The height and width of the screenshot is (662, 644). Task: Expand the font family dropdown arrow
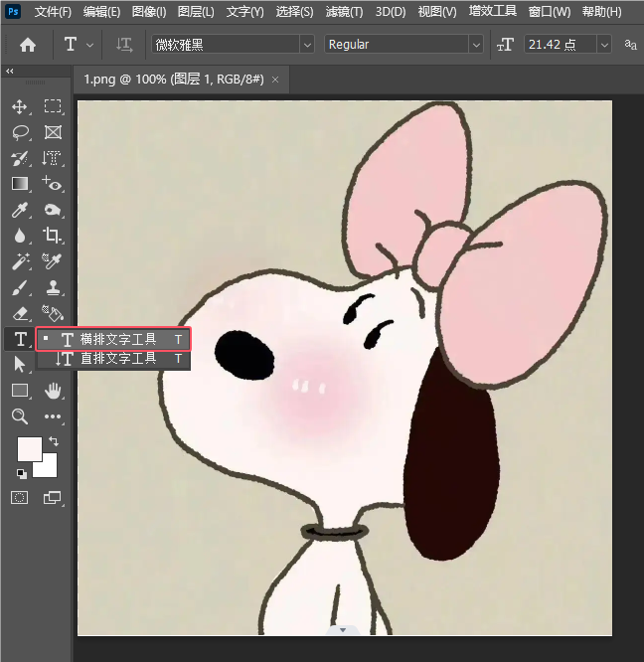(x=307, y=45)
